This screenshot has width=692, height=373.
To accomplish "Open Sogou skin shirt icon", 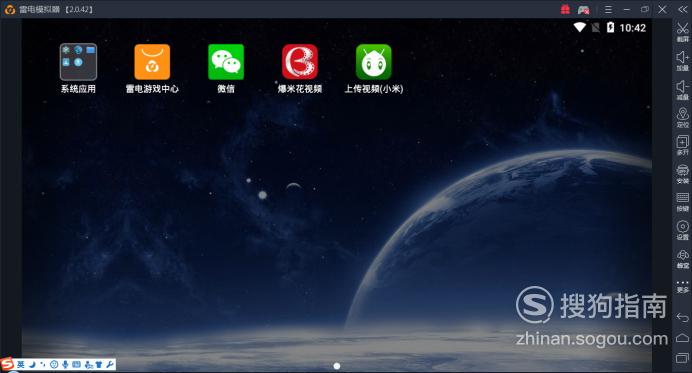I will [98, 365].
